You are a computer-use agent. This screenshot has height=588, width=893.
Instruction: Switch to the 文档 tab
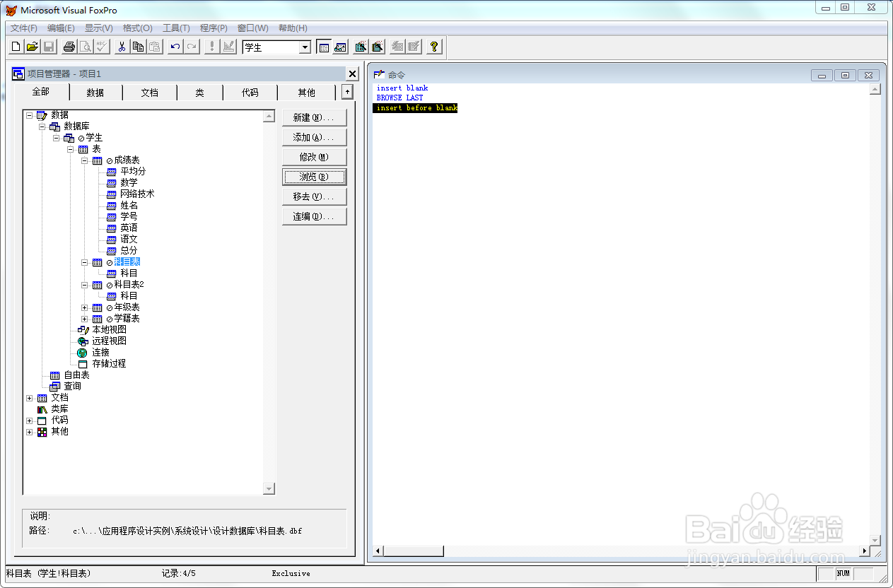(149, 93)
